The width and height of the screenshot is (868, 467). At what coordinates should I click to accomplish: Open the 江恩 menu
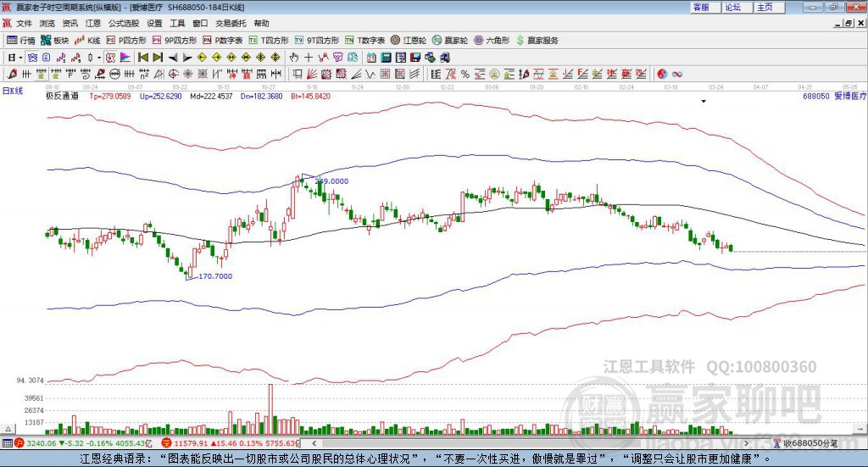tap(93, 23)
